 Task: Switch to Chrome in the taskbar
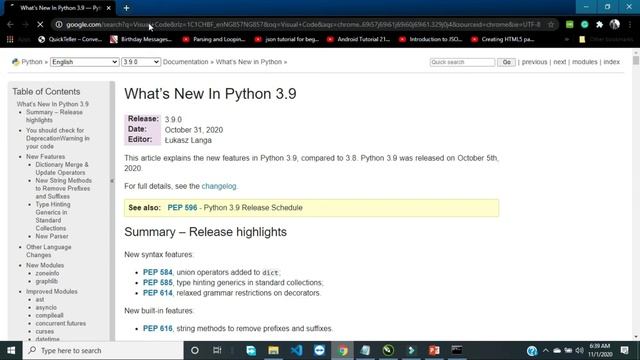coord(342,350)
